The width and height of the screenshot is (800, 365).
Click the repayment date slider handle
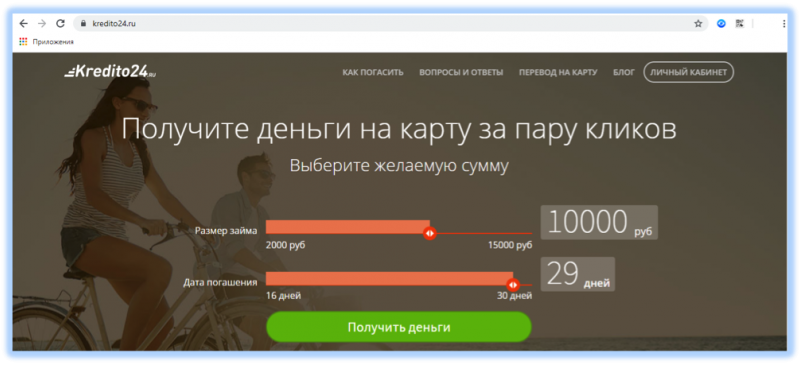pyautogui.click(x=513, y=284)
